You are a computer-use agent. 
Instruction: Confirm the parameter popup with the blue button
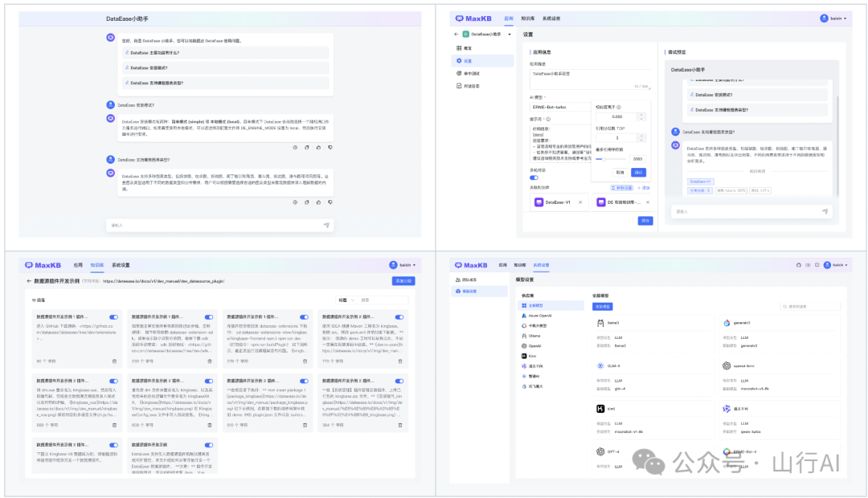(x=638, y=172)
